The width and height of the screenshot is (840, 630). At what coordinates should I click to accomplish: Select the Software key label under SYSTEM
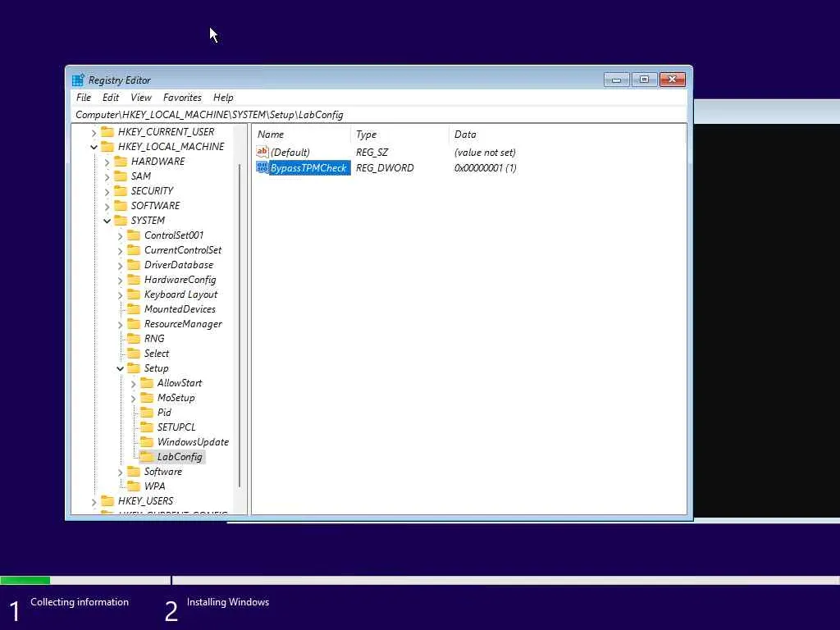[163, 472]
